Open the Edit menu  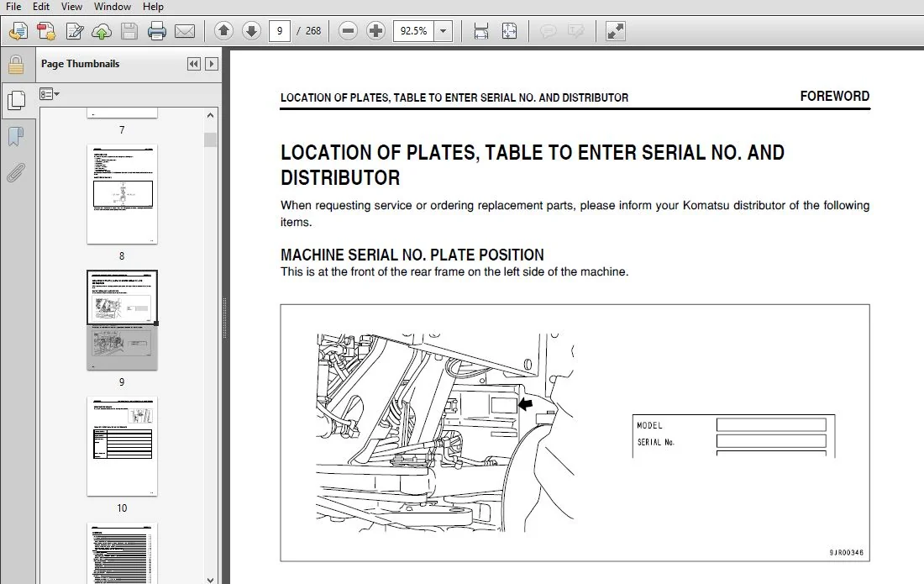point(40,7)
